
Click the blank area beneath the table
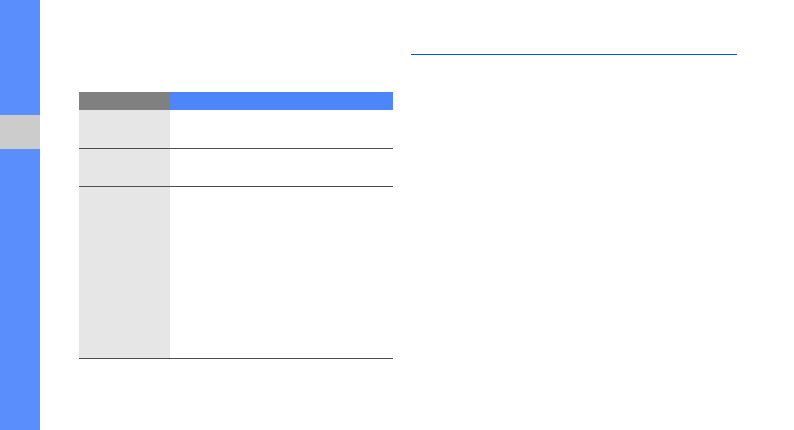(x=236, y=393)
